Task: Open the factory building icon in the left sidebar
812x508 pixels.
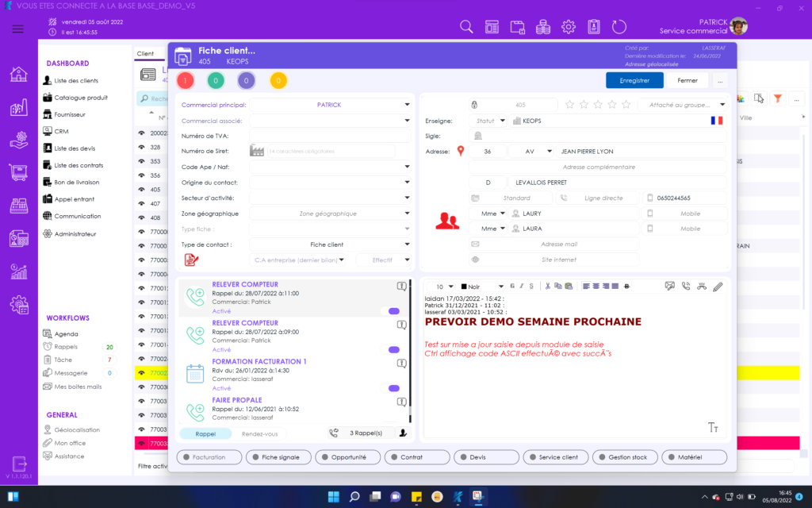Action: [x=19, y=107]
